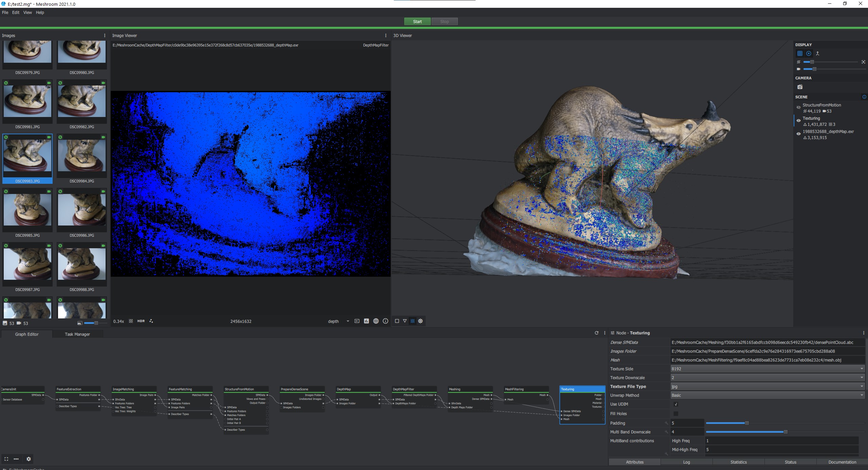
Task: Uncheck the Use UDIM checkbox
Action: coord(676,404)
